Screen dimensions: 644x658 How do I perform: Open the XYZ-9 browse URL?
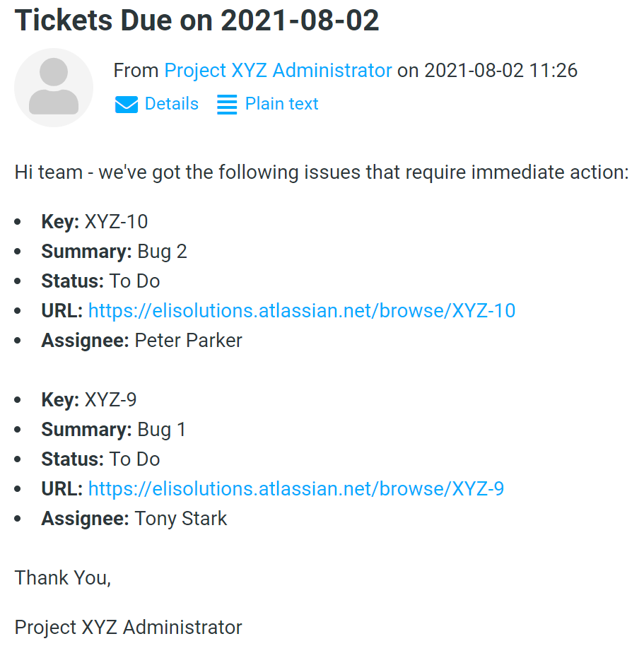(x=296, y=489)
